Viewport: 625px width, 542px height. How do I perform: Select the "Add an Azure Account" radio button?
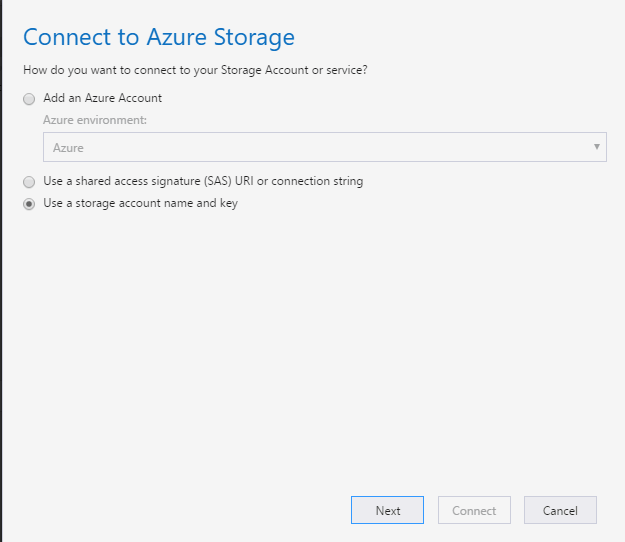[29, 99]
